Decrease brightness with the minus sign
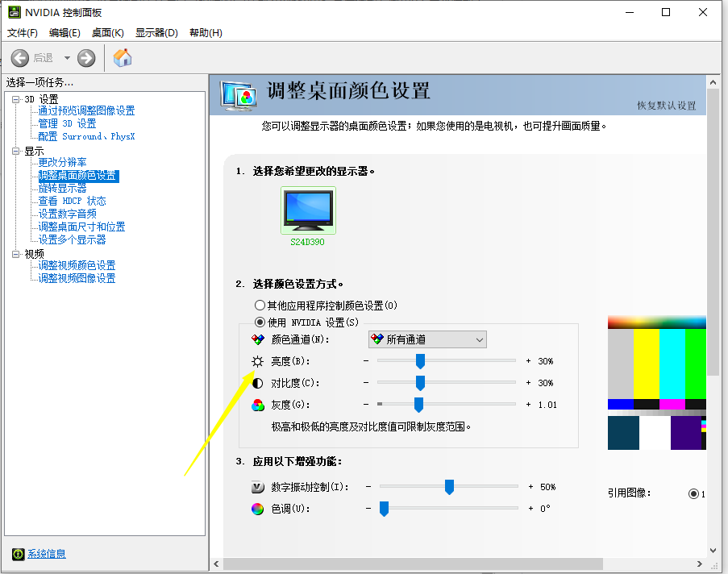 coord(366,361)
